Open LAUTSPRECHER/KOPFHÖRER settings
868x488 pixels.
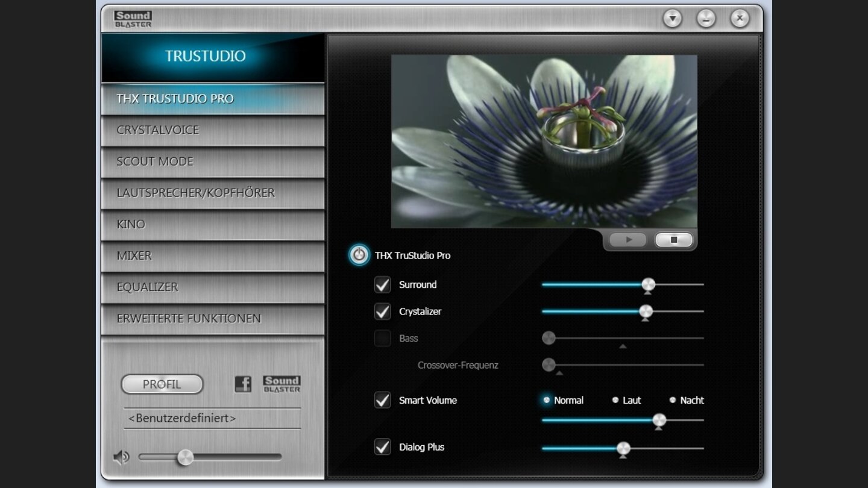(213, 193)
